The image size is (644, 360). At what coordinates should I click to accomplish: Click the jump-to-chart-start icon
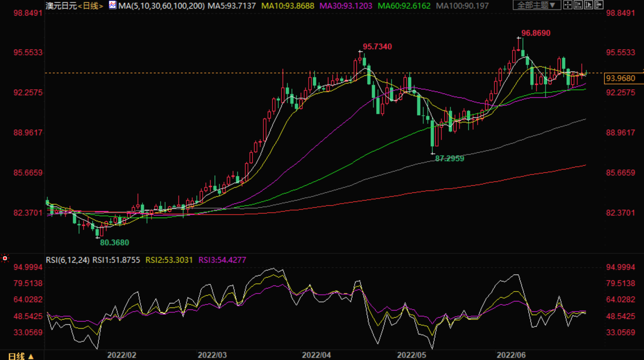coord(578,5)
